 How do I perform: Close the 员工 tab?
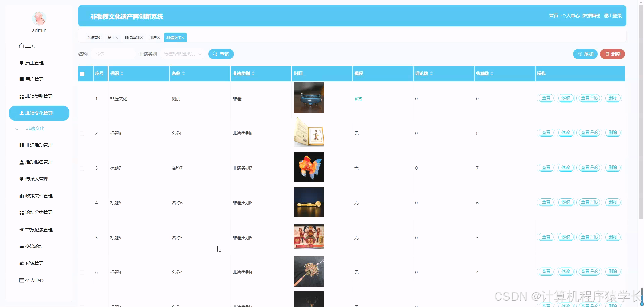[x=117, y=38]
